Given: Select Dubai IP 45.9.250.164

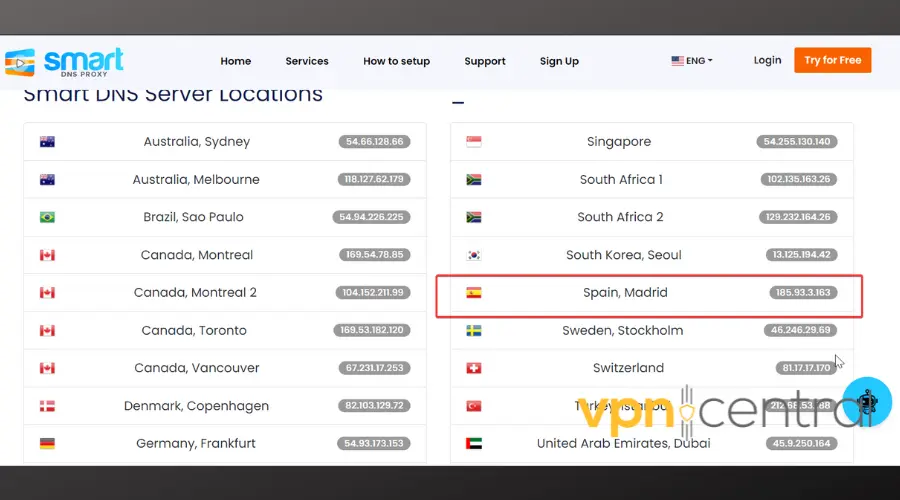Looking at the screenshot, I should click(801, 443).
